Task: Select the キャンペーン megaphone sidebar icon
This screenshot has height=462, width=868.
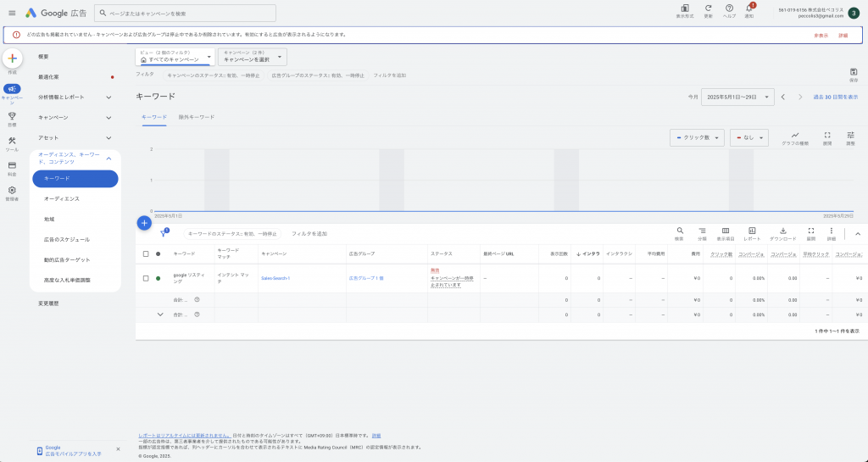Action: click(x=12, y=89)
